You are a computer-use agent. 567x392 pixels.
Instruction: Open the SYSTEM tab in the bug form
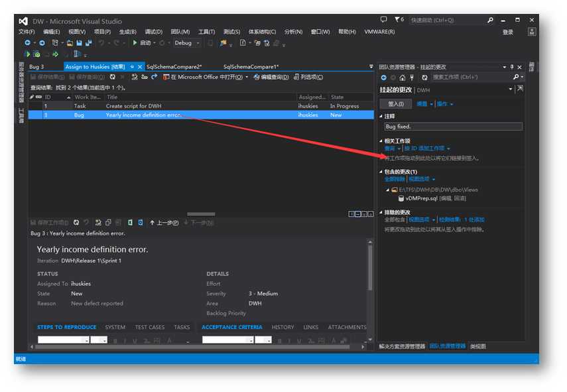point(115,327)
